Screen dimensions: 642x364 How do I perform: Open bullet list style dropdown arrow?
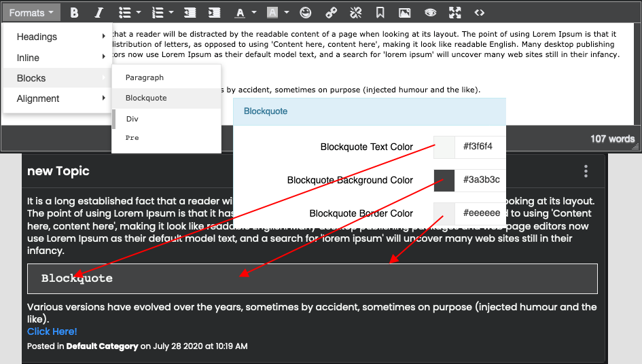pyautogui.click(x=139, y=13)
